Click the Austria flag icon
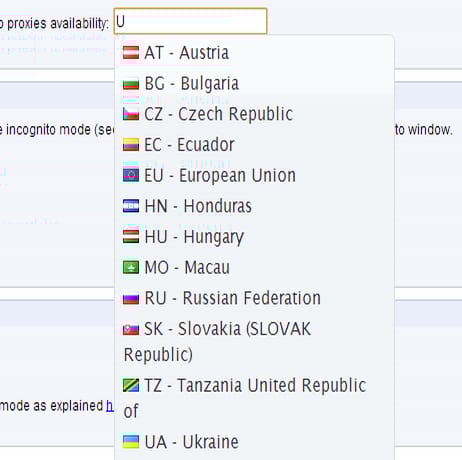This screenshot has height=460, width=462. (x=131, y=53)
